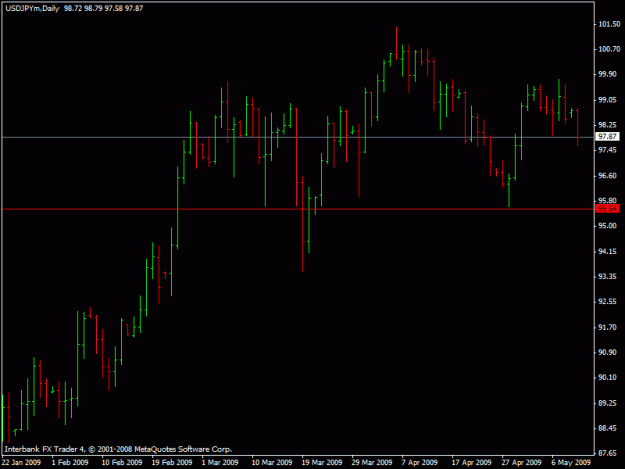
Task: Click the 87.65 price scale label
Action: (x=609, y=453)
